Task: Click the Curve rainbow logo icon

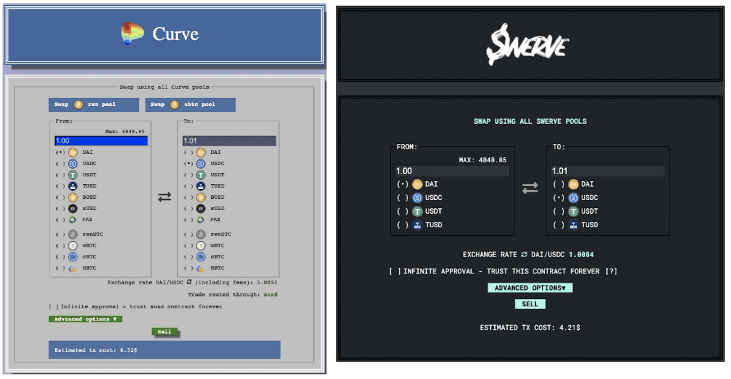Action: [132, 34]
